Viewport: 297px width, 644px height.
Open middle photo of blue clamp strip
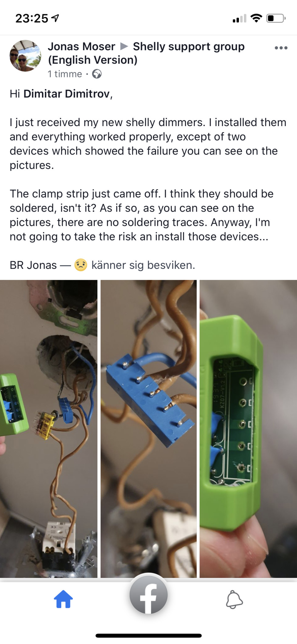point(148,429)
